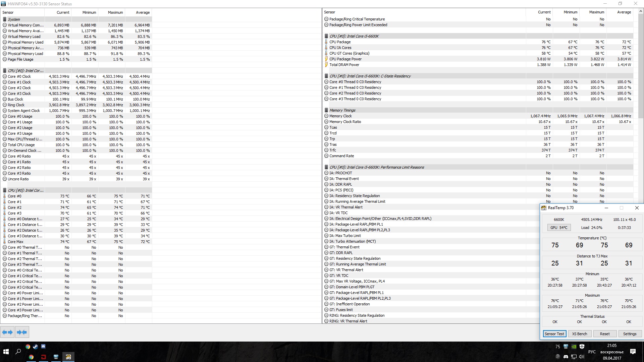Open the NVIDIA icon in system tray
Screen dimensions: 644x362
click(574, 347)
